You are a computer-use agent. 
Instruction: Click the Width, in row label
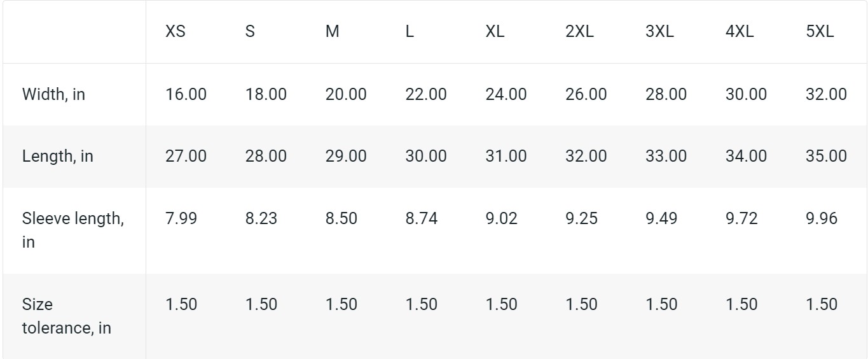[53, 95]
